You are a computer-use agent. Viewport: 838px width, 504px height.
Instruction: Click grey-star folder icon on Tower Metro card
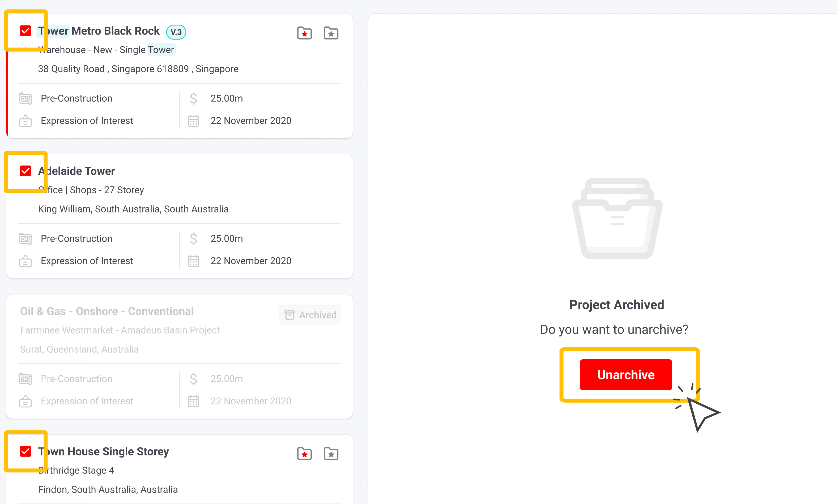point(331,33)
